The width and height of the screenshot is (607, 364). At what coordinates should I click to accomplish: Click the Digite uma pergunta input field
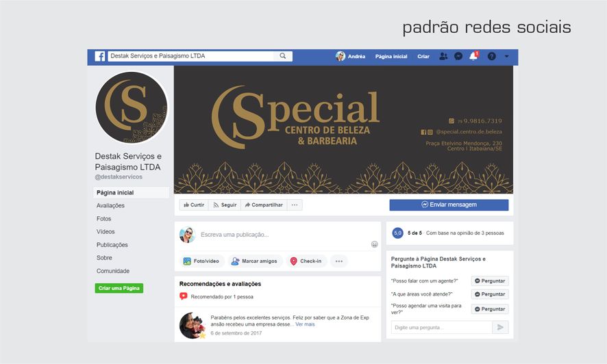point(442,327)
